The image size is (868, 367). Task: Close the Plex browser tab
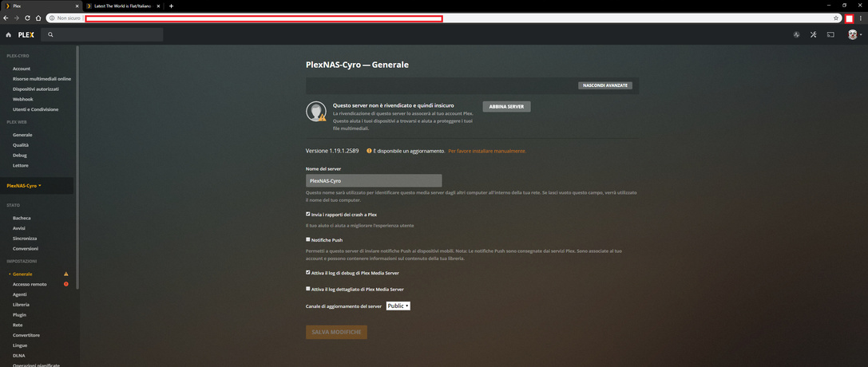point(77,6)
